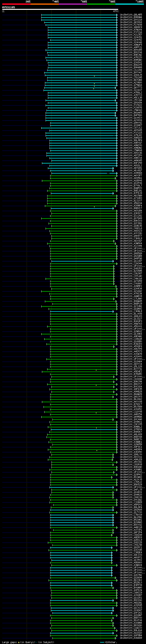The width and height of the screenshot is (146, 644).
Task: Select UniRef100_Q139E6 in the hit list
Action: pos(131,334)
